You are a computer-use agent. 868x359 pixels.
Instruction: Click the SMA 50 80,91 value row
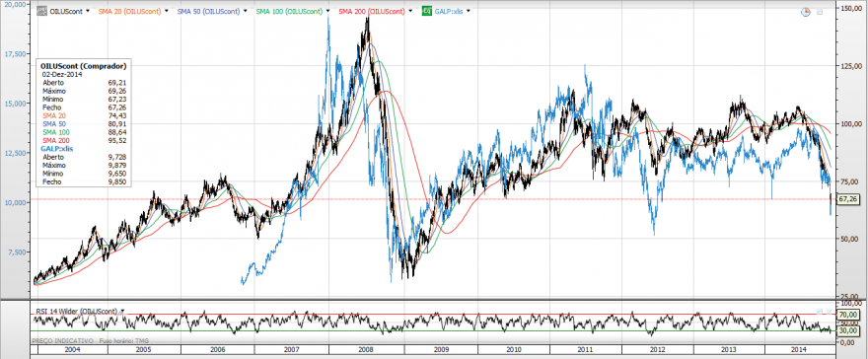tap(85, 123)
